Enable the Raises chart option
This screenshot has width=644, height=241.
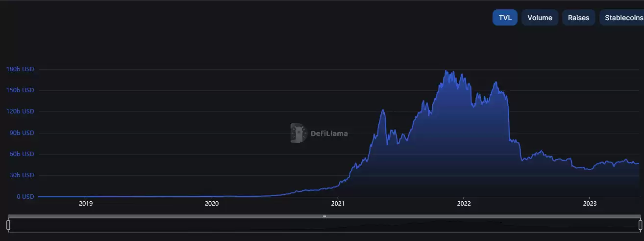pyautogui.click(x=578, y=18)
